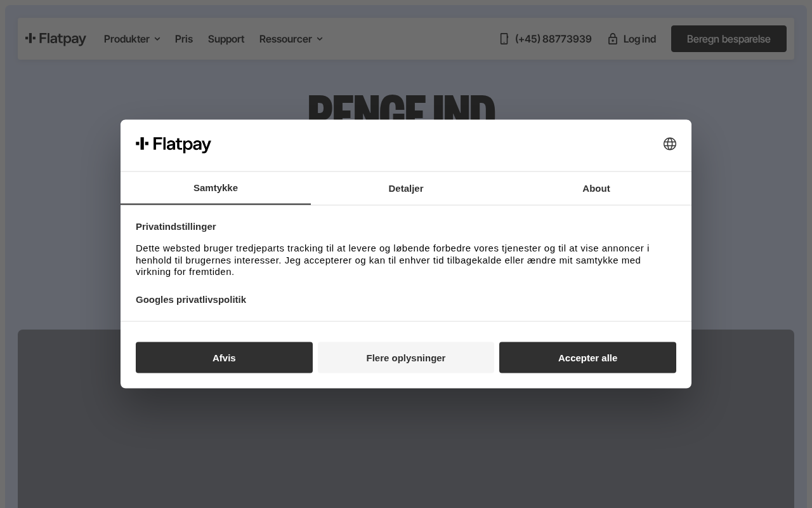Image resolution: width=812 pixels, height=508 pixels.
Task: Open the language selector globe icon
Action: click(x=669, y=144)
